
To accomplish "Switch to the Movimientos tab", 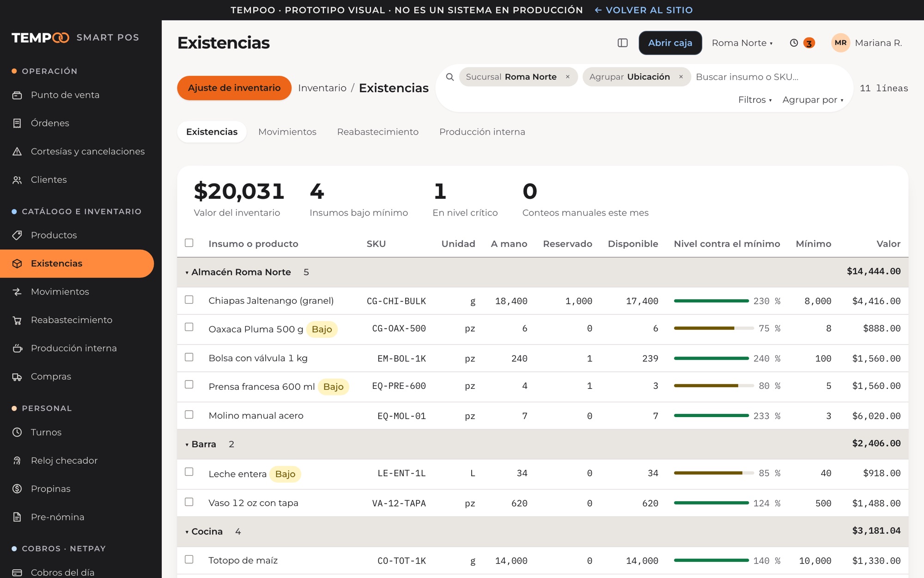I will click(287, 132).
